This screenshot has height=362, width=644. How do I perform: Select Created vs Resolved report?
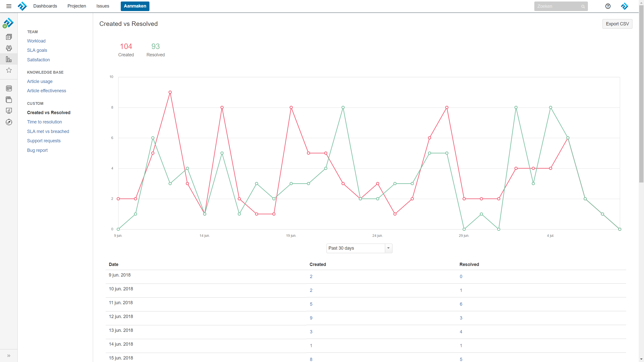(49, 112)
